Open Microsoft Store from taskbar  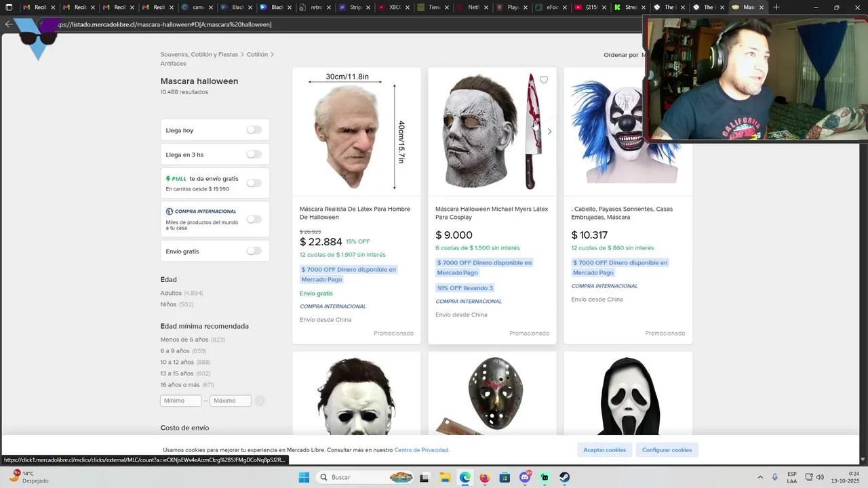coord(505,477)
